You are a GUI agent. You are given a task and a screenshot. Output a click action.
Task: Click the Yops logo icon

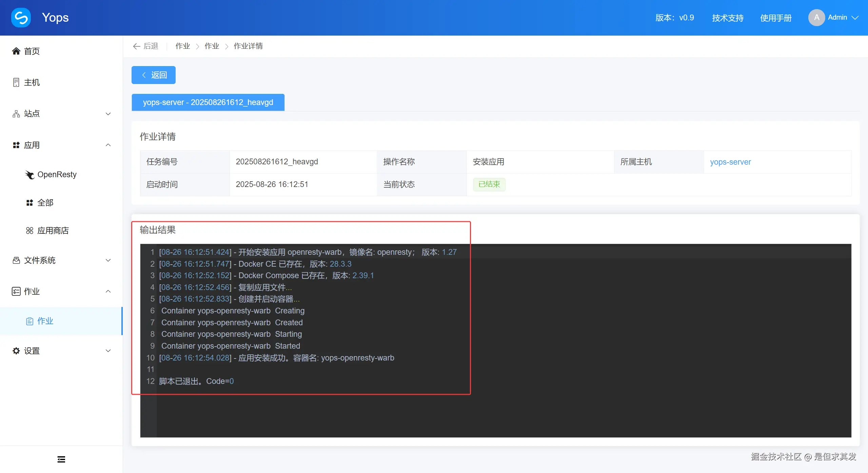tap(21, 18)
